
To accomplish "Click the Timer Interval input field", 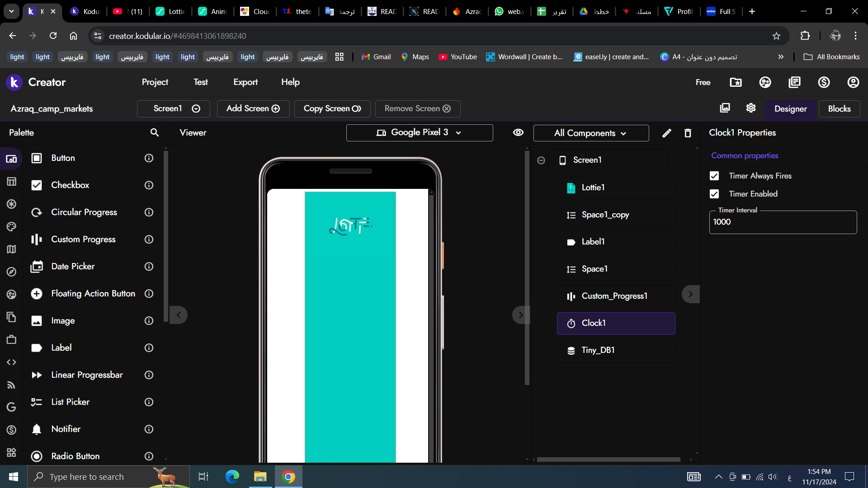I will (783, 222).
